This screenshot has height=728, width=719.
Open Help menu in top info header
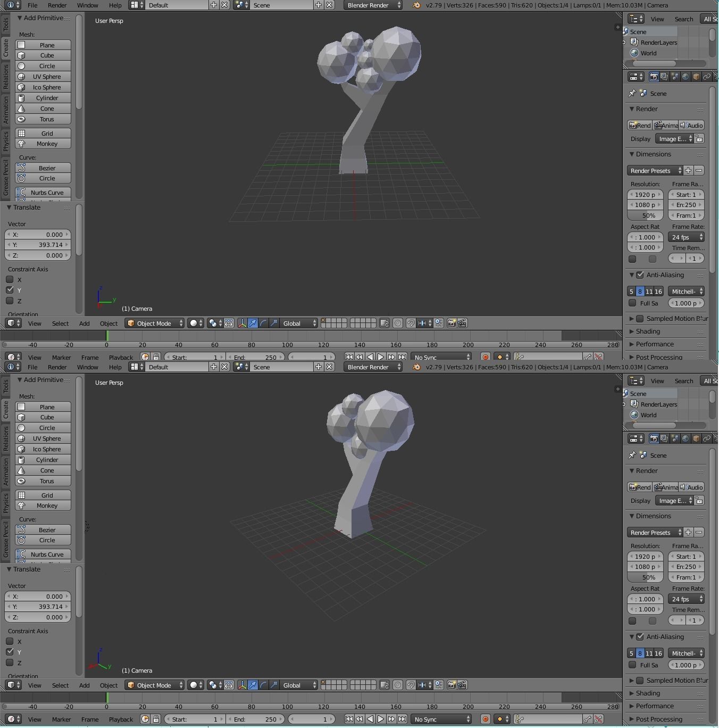point(115,5)
